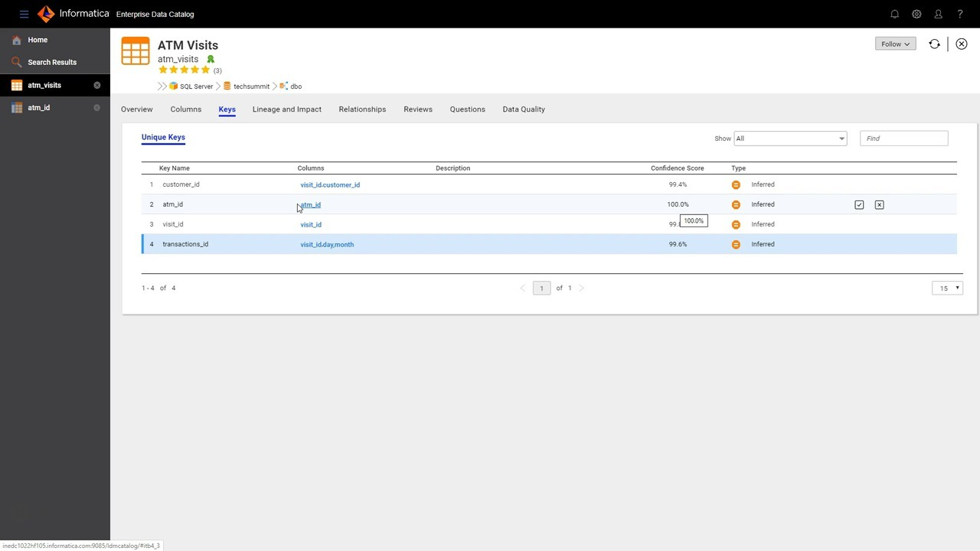Viewport: 980px width, 551px height.
Task: Select the customer_id key row
Action: click(549, 184)
